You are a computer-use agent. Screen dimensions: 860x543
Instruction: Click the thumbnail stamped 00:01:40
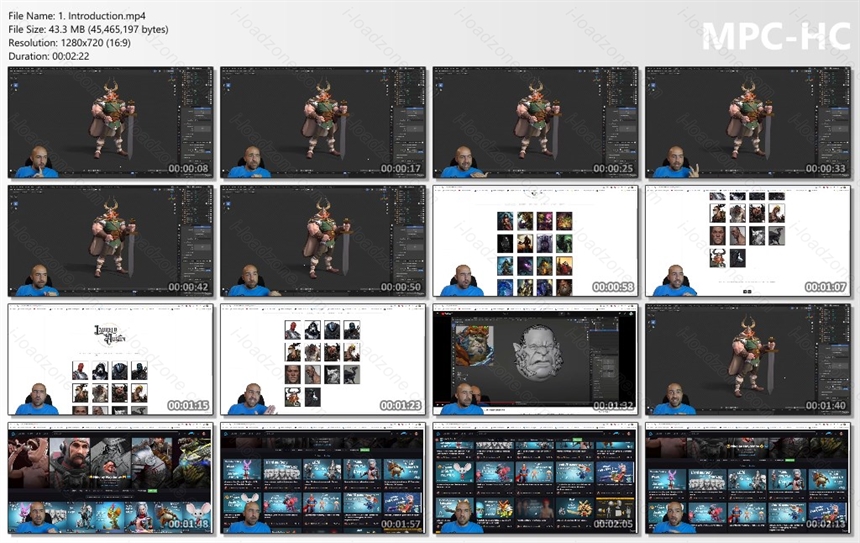(748, 359)
